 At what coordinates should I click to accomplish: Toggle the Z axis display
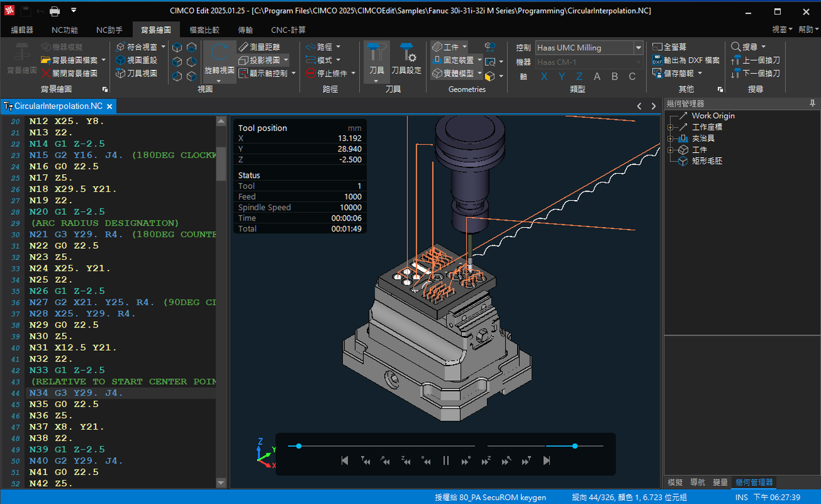tap(579, 76)
